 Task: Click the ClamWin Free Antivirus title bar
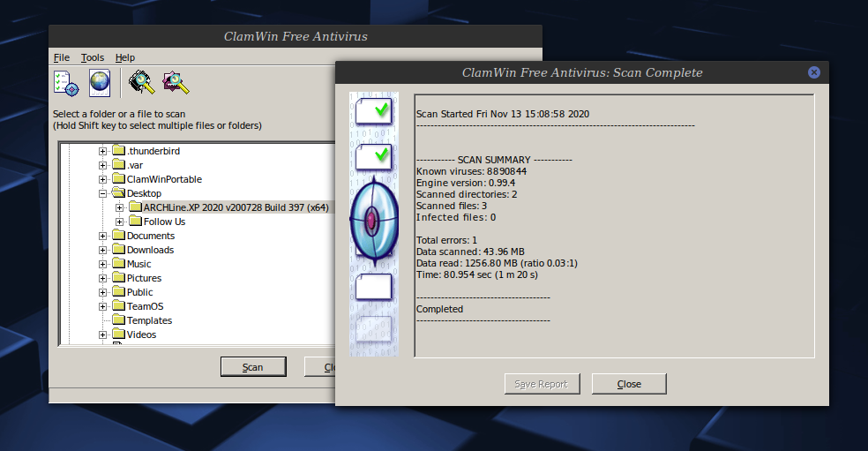click(x=295, y=36)
